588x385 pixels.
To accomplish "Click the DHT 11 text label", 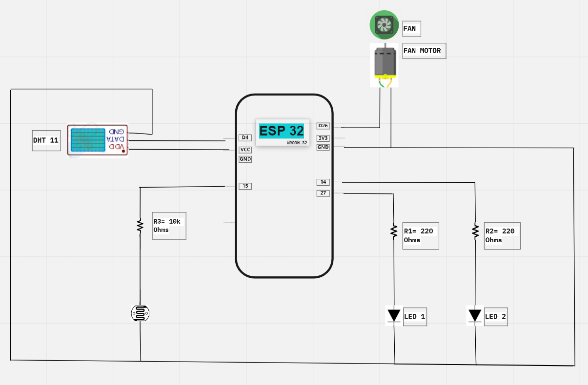I will coord(46,140).
